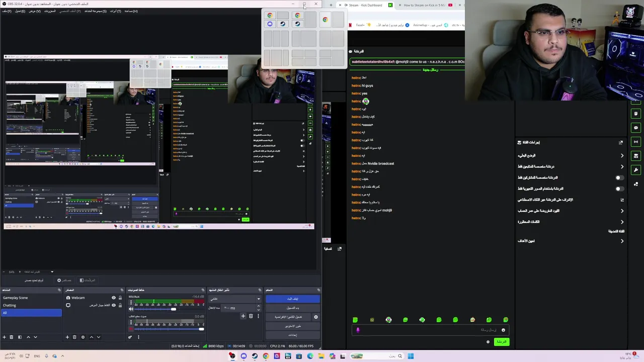Click the start recording button
This screenshot has height=362, width=644.
[292, 308]
